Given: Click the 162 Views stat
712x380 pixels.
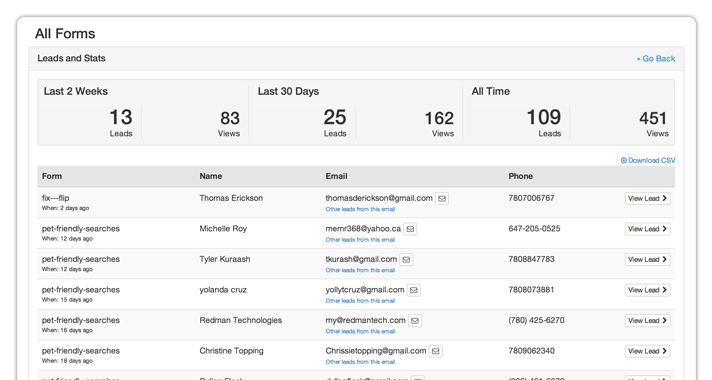Looking at the screenshot, I should 439,123.
